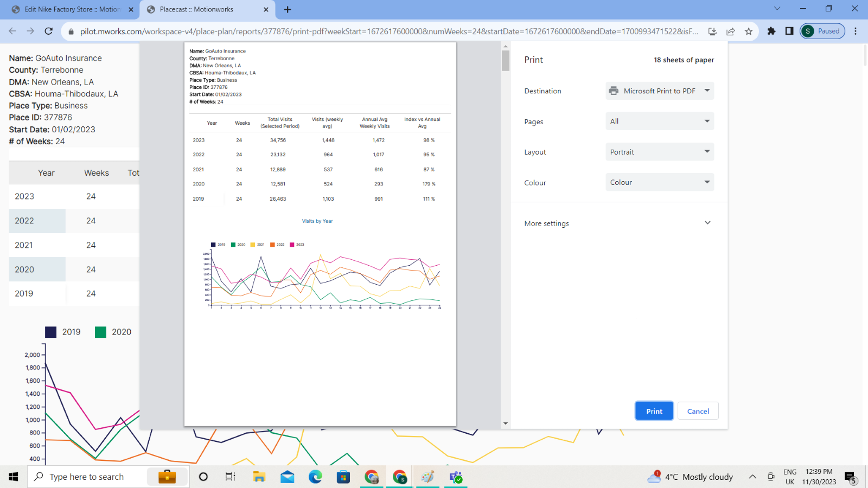Image resolution: width=868 pixels, height=488 pixels.
Task: Click the second Chrome icon on the taskbar
Action: point(400,477)
